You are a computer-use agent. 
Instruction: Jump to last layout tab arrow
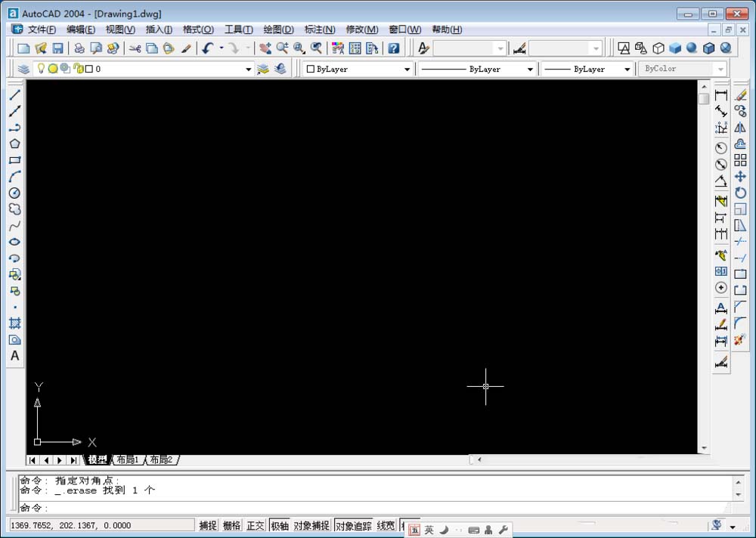[73, 460]
